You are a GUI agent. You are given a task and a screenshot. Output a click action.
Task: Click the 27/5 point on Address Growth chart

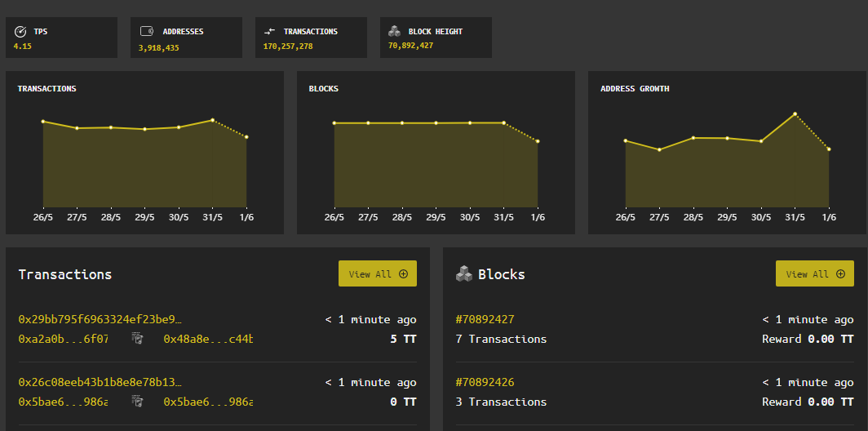[x=659, y=149]
